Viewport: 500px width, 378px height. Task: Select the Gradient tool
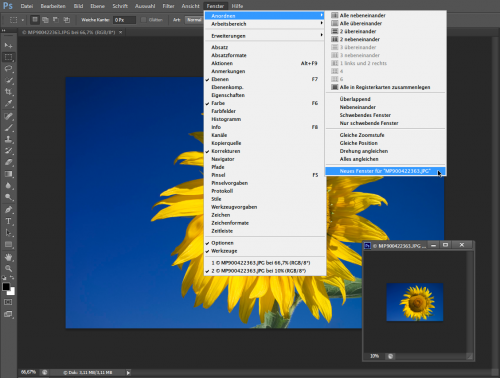pos(8,174)
